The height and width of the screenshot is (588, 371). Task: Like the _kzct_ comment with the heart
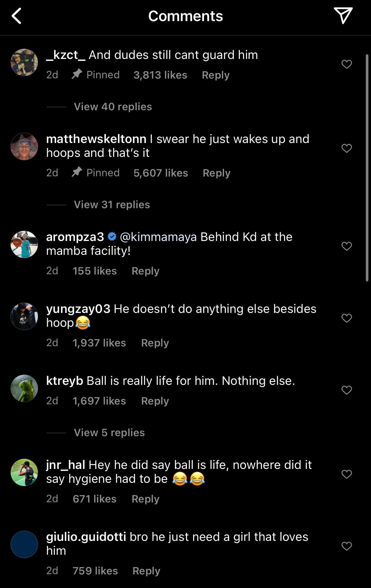click(346, 64)
